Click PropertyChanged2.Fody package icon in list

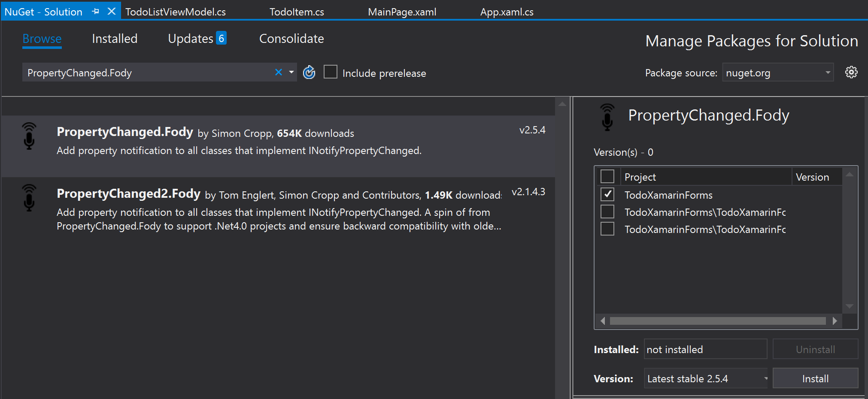click(29, 198)
